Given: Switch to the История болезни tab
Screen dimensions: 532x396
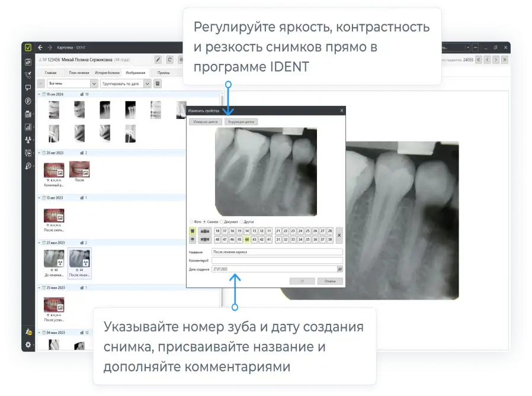Looking at the screenshot, I should pos(107,72).
